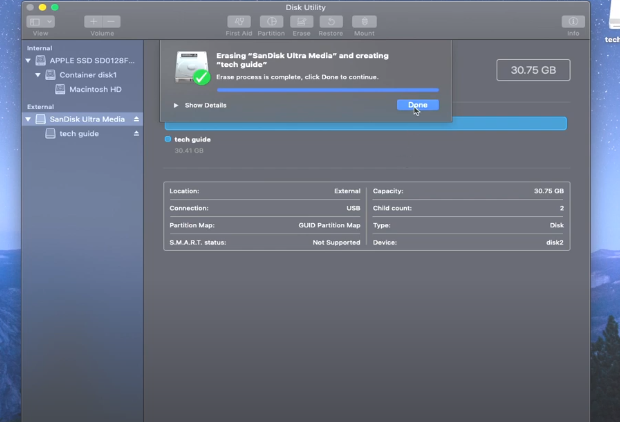Click the desktop drive icon at right edge
620x422 pixels.
click(614, 16)
